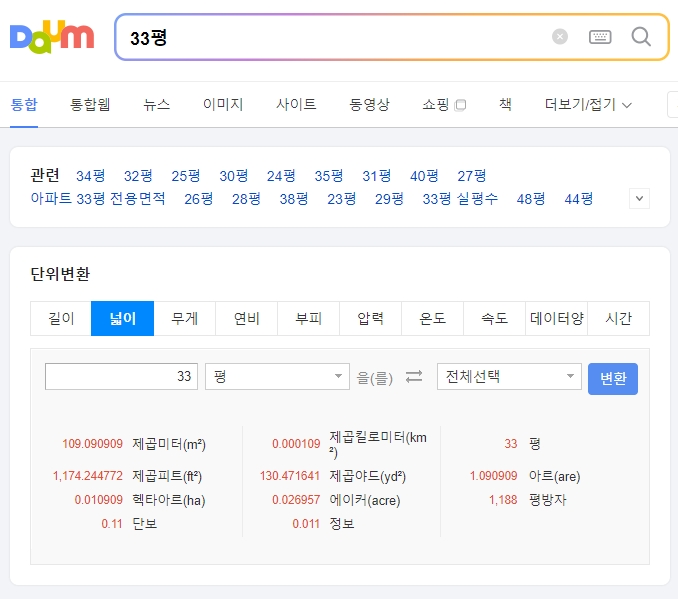
Task: Open the 쇼핑 tab
Action: coord(436,105)
